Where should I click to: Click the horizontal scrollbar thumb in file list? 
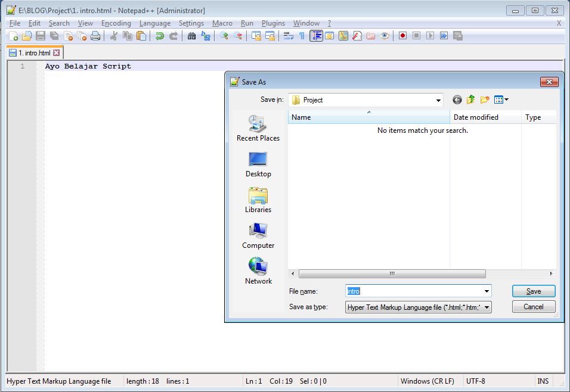click(392, 273)
